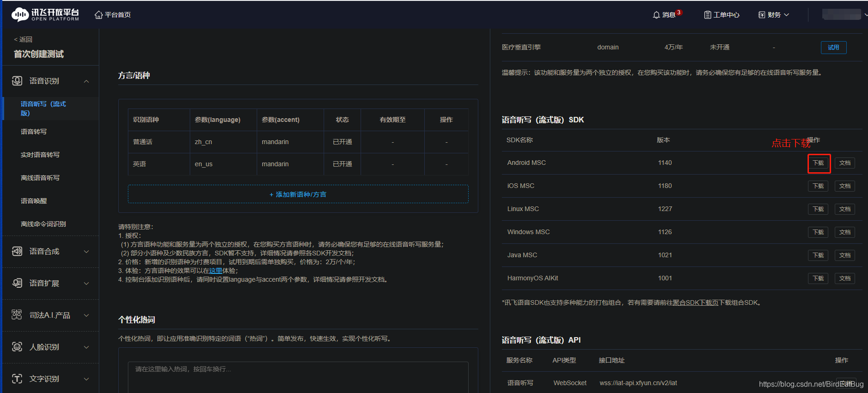Download the Java MSC SDK
Image resolution: width=868 pixels, height=393 pixels.
(x=818, y=255)
